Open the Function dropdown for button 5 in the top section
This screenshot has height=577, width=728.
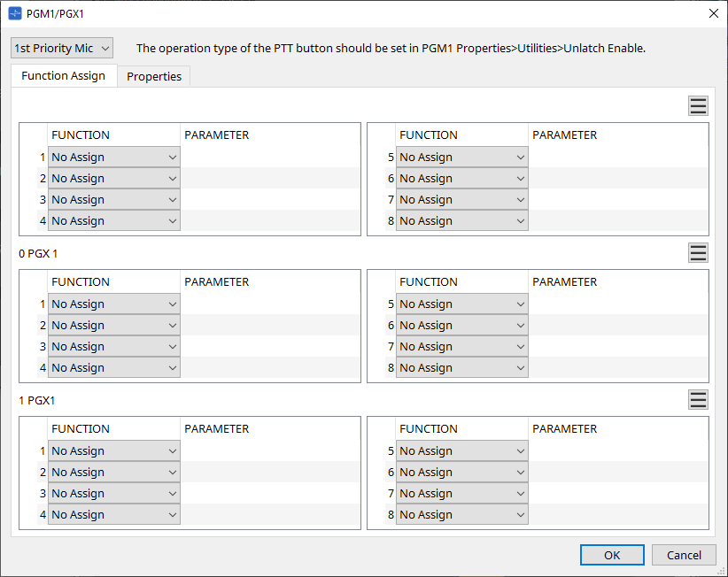coord(461,157)
